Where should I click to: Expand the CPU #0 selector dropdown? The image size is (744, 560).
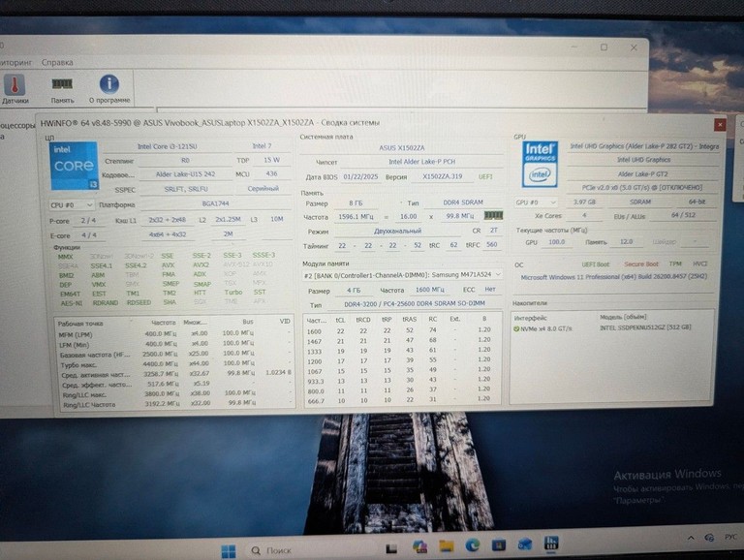click(x=71, y=205)
